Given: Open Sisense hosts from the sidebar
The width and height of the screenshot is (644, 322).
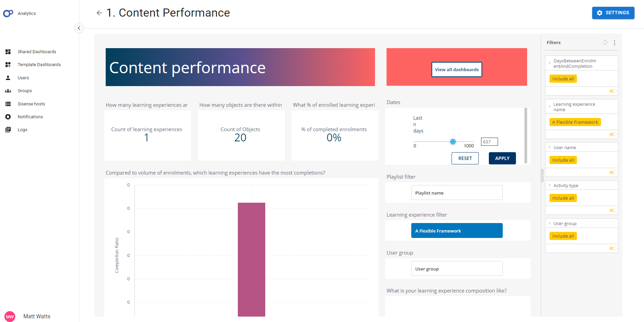Looking at the screenshot, I should 31,104.
